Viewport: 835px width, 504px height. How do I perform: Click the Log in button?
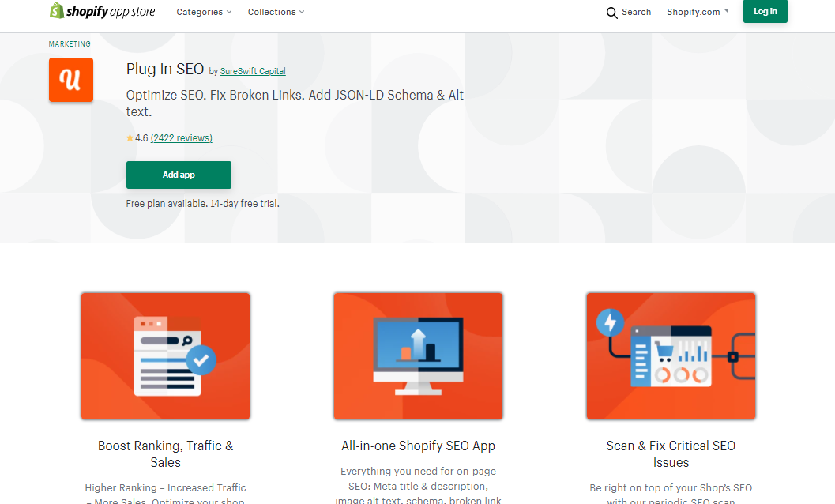click(765, 11)
